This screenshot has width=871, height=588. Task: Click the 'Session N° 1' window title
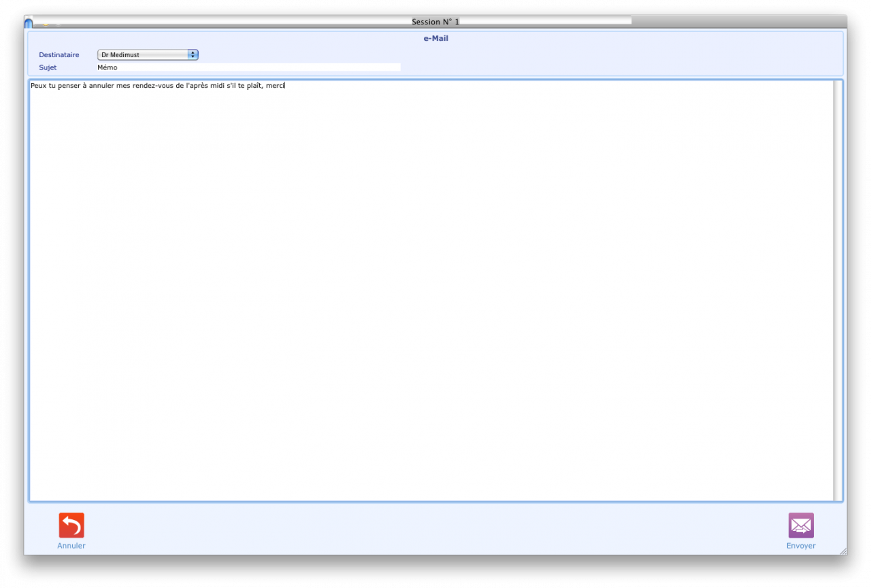tap(435, 22)
